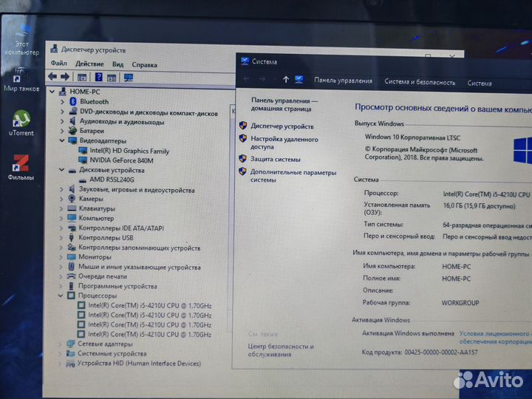The height and width of the screenshot is (399, 532).
Task: Click the Камеры category icon
Action: click(72, 199)
